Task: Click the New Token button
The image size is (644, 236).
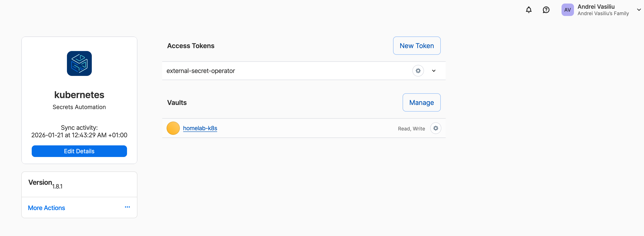Action: pyautogui.click(x=416, y=46)
